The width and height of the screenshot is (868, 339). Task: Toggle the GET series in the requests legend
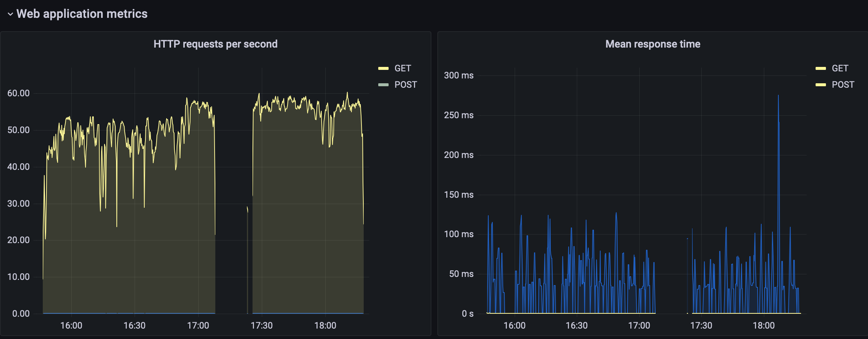click(x=402, y=68)
